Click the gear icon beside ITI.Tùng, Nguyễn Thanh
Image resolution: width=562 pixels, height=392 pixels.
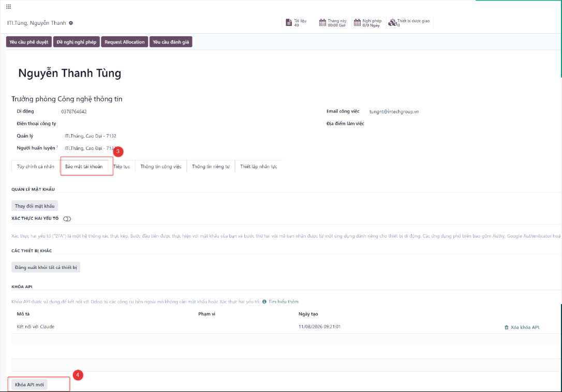point(71,23)
